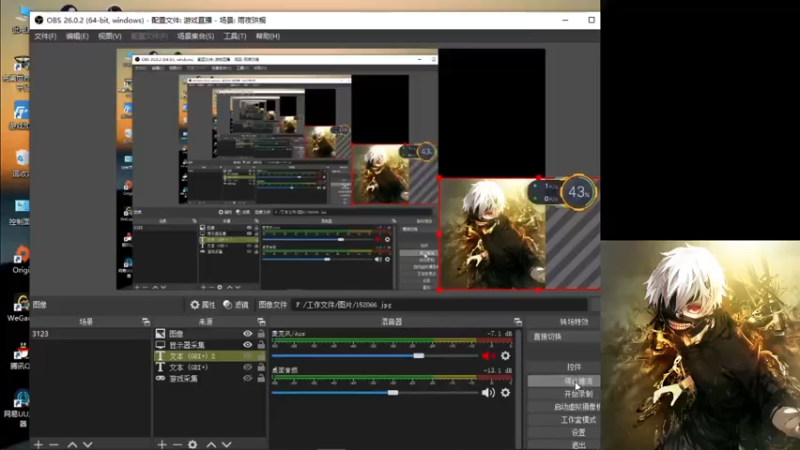Add a new scene with plus icon
The height and width of the screenshot is (450, 800).
coord(38,444)
